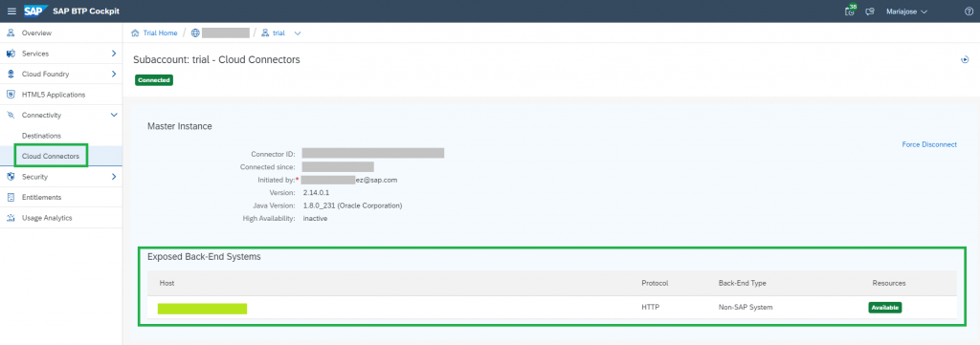The image size is (980, 345).
Task: Open the trial breadcrumb dropdown arrow
Action: 298,33
